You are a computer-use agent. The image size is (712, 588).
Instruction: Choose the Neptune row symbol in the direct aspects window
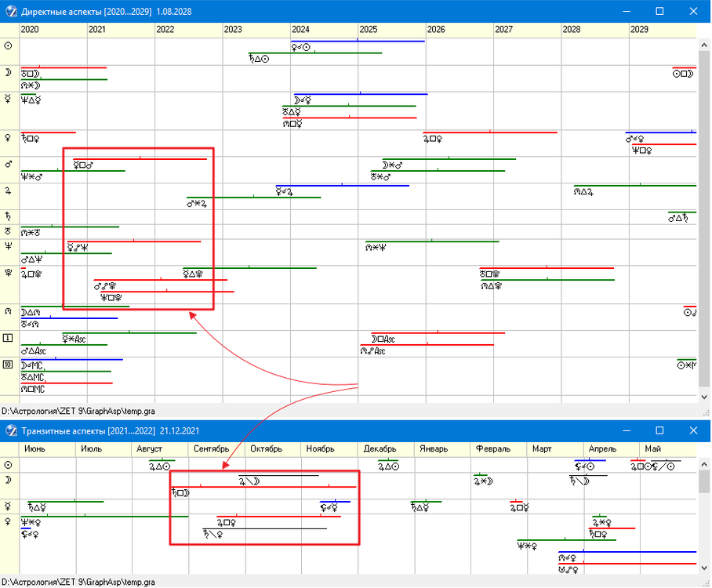[8, 246]
